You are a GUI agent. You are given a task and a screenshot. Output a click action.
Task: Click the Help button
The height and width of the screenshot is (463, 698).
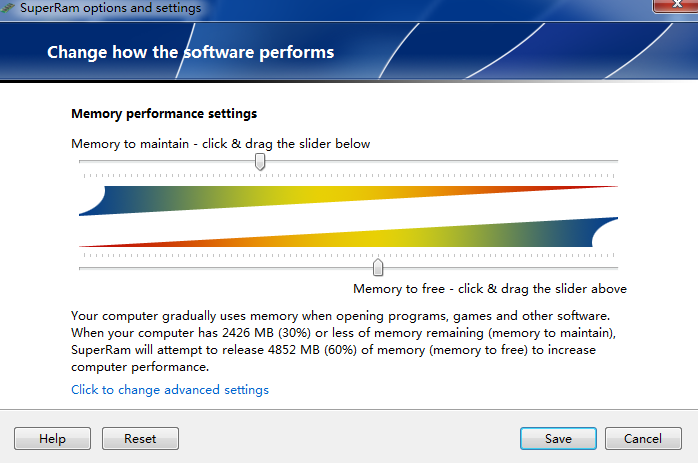pyautogui.click(x=53, y=439)
